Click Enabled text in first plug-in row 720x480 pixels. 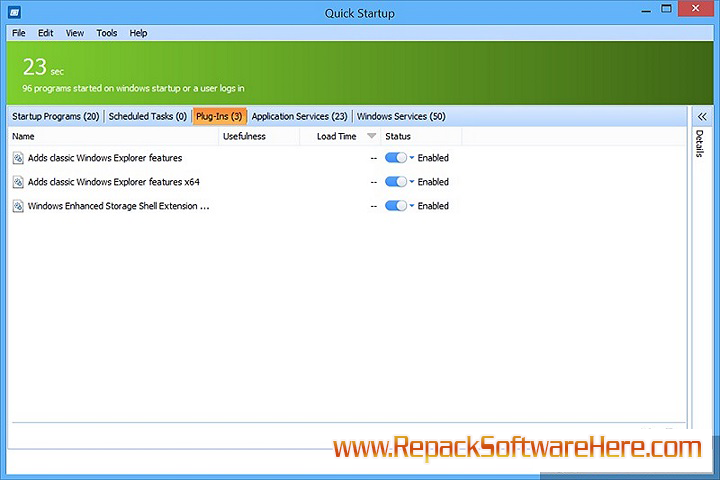tap(433, 158)
